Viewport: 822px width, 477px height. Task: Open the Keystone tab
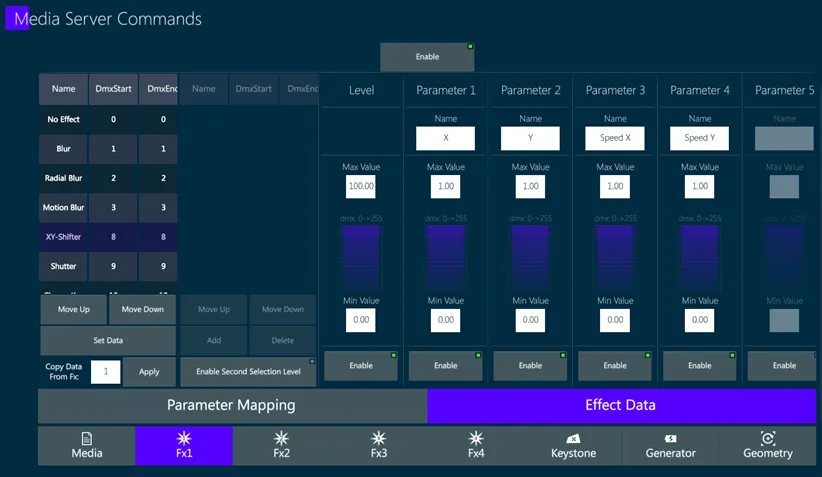tap(574, 446)
